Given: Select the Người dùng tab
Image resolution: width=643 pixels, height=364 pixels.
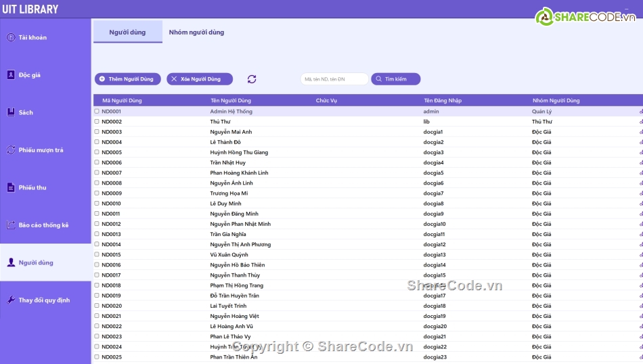Looking at the screenshot, I should pyautogui.click(x=127, y=32).
